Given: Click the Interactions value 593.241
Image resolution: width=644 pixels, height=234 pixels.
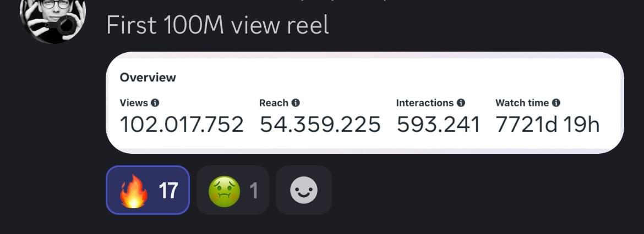Looking at the screenshot, I should point(438,125).
